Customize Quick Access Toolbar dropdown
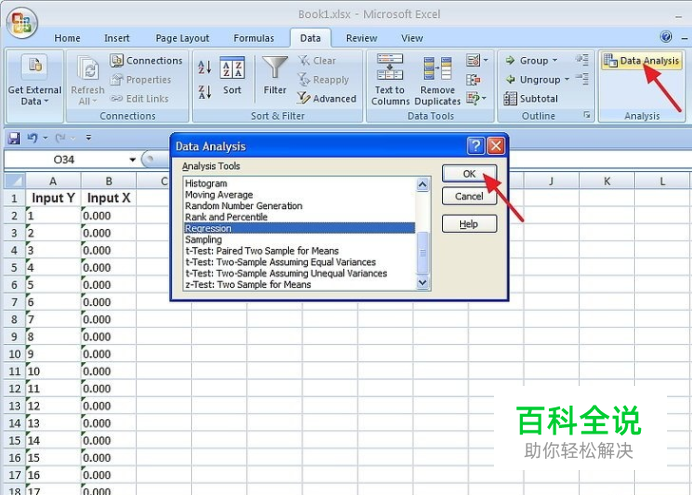 (x=89, y=138)
